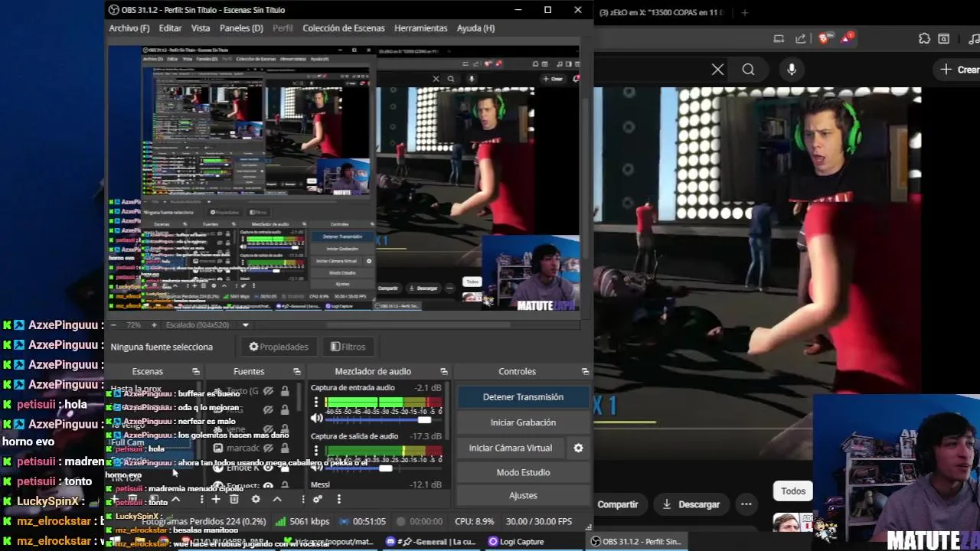Float the Controles dock with its pop-out icon
Screen dimensions: 980x551
(585, 371)
